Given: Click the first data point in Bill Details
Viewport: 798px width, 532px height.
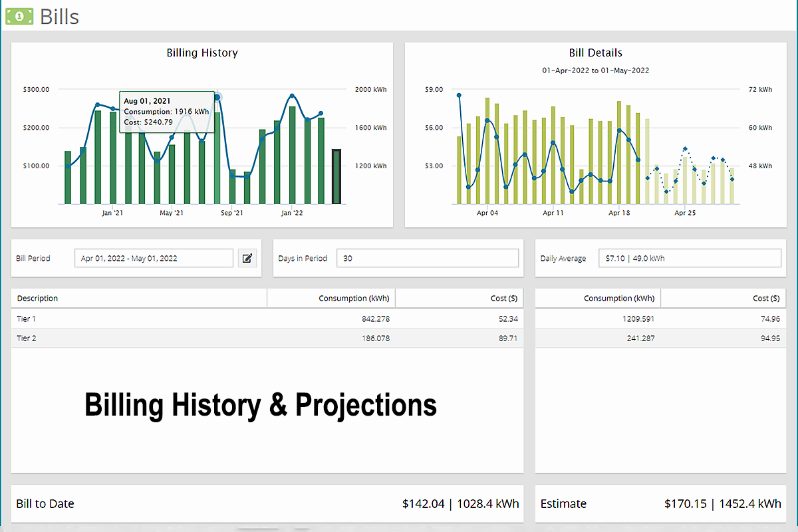Looking at the screenshot, I should point(459,95).
